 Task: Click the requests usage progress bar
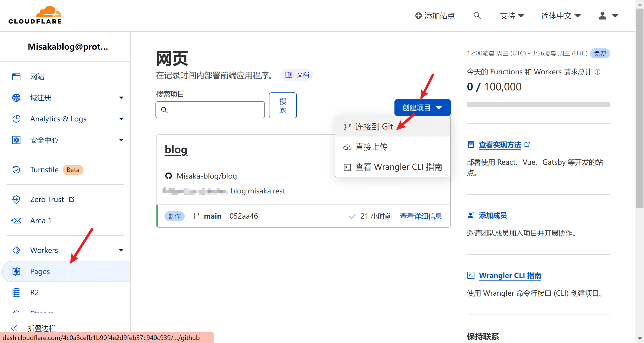click(x=538, y=105)
